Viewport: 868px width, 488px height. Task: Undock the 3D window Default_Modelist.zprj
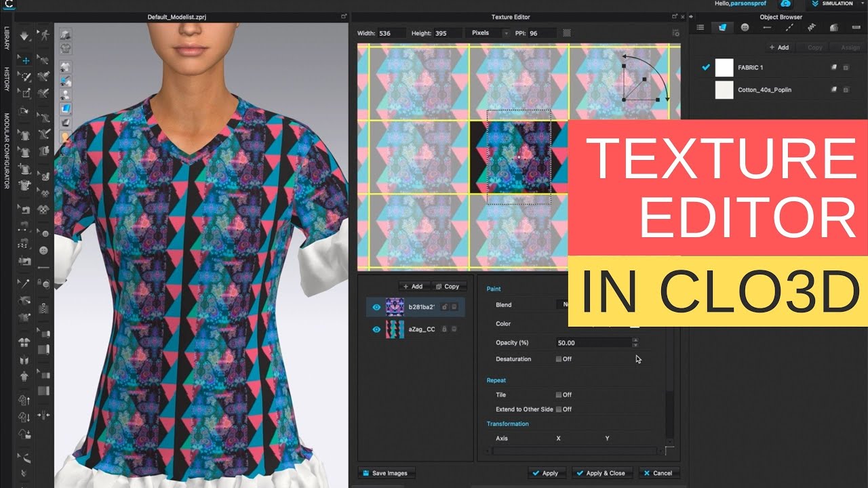tap(344, 16)
